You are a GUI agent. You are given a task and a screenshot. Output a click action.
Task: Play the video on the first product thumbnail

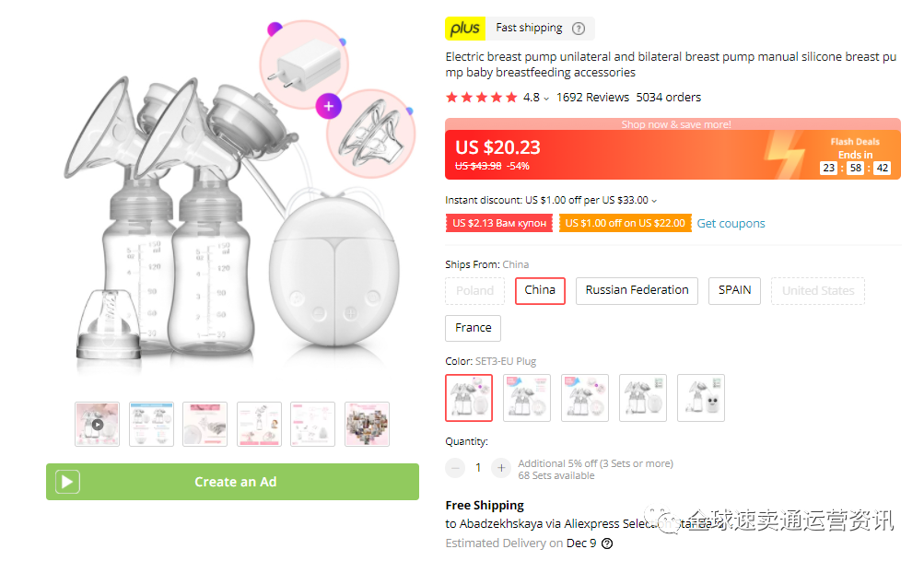coord(97,424)
